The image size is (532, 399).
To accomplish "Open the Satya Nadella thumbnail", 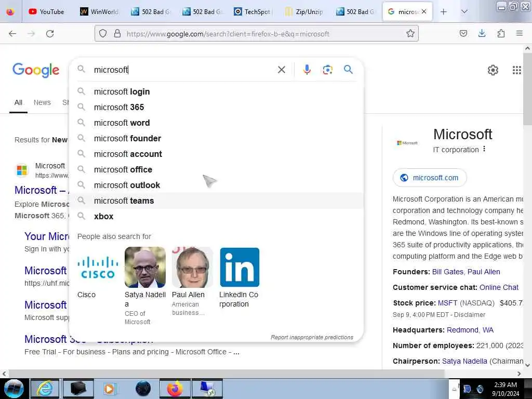I will (145, 268).
